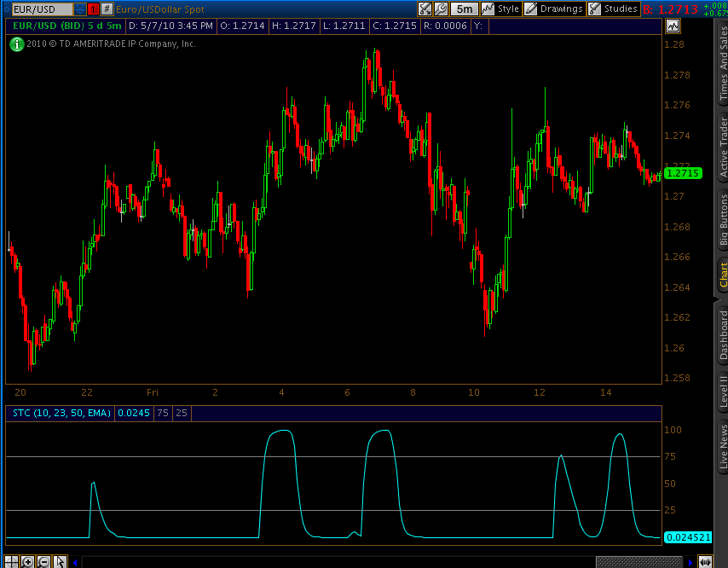Open chart settings wrench icon

441,9
